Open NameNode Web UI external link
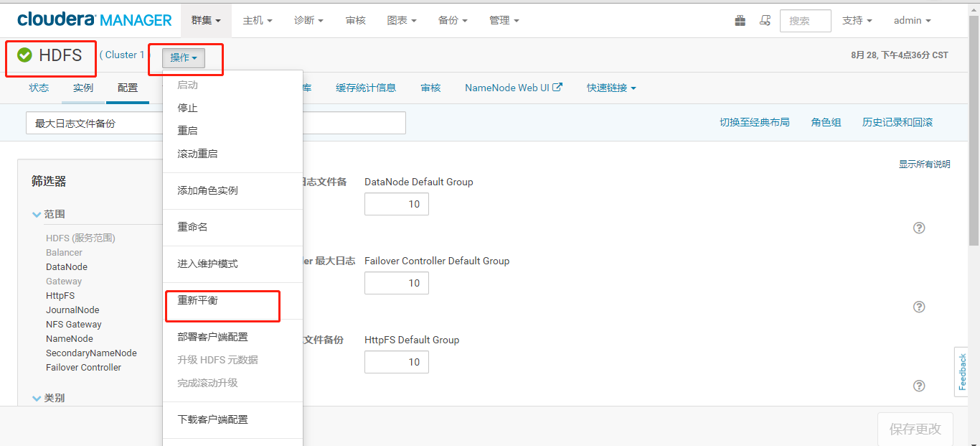The image size is (980, 446). [x=514, y=88]
